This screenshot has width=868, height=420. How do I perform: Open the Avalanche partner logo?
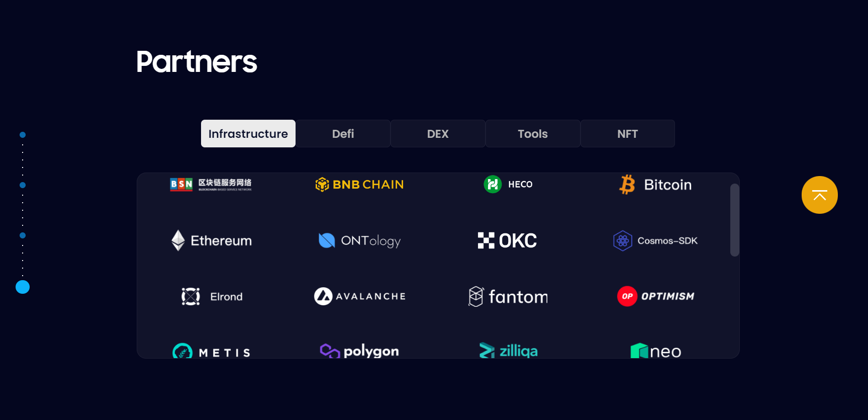360,296
